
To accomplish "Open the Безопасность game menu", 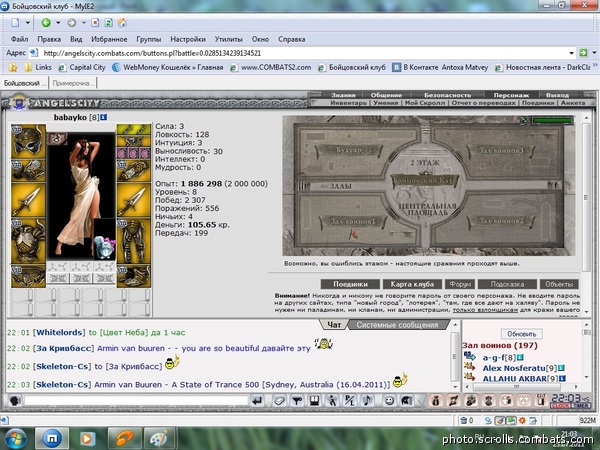I will click(x=447, y=95).
